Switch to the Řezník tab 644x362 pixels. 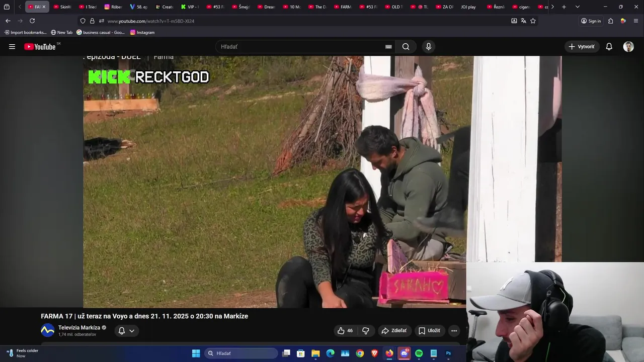[496, 7]
